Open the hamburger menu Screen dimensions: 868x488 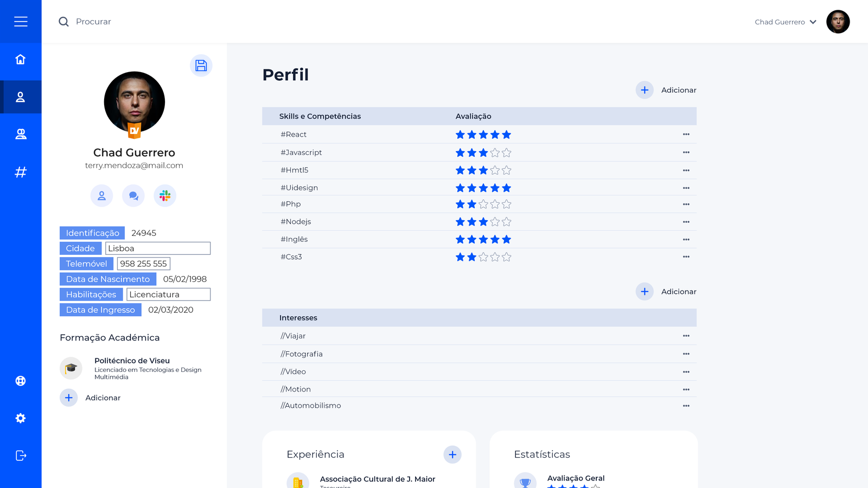(x=21, y=22)
